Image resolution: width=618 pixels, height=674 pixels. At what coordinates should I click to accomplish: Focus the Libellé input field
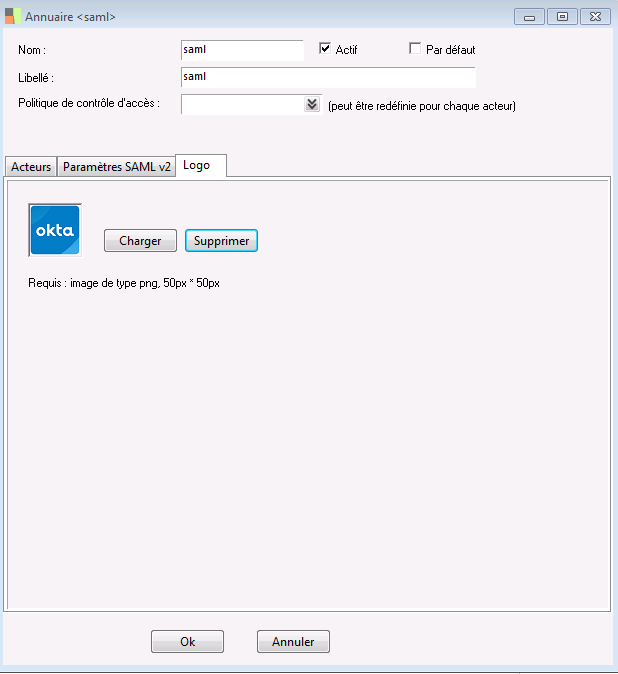tap(328, 77)
